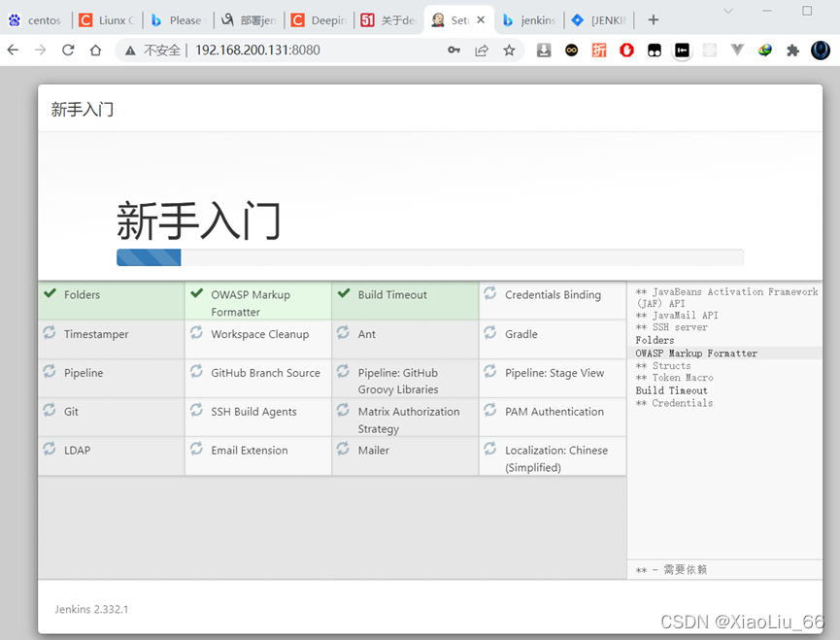Click the black circle infinity extension icon
The width and height of the screenshot is (840, 640).
click(572, 51)
